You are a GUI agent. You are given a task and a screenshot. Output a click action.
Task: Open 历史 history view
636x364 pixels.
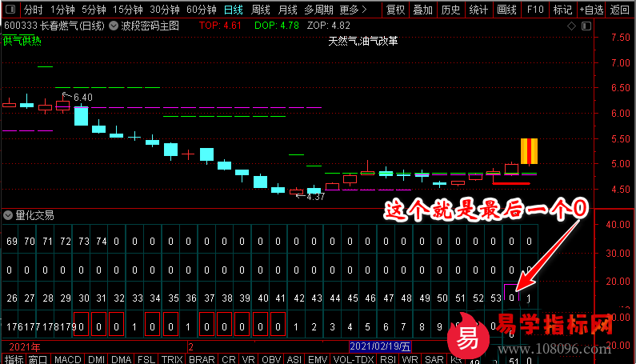point(450,10)
